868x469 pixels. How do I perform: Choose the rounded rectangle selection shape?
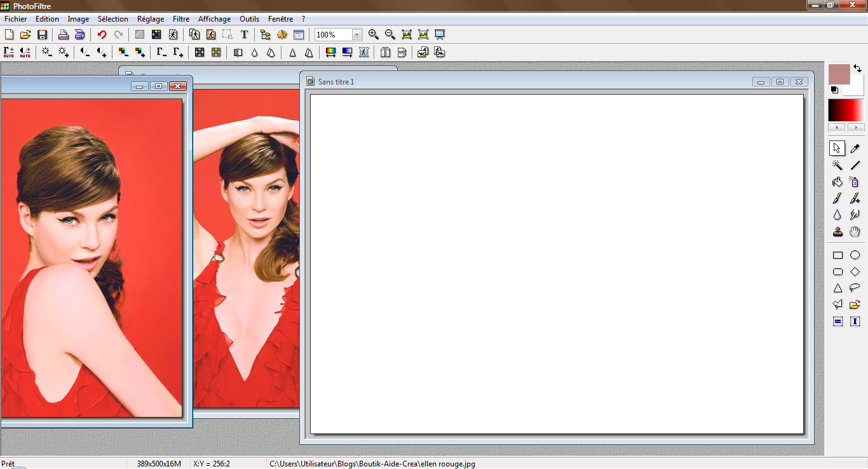pos(837,272)
